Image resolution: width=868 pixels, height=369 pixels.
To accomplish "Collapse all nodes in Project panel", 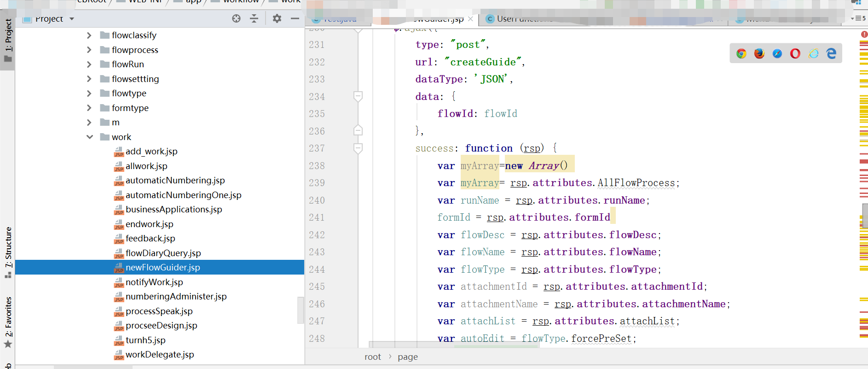I will pyautogui.click(x=254, y=18).
